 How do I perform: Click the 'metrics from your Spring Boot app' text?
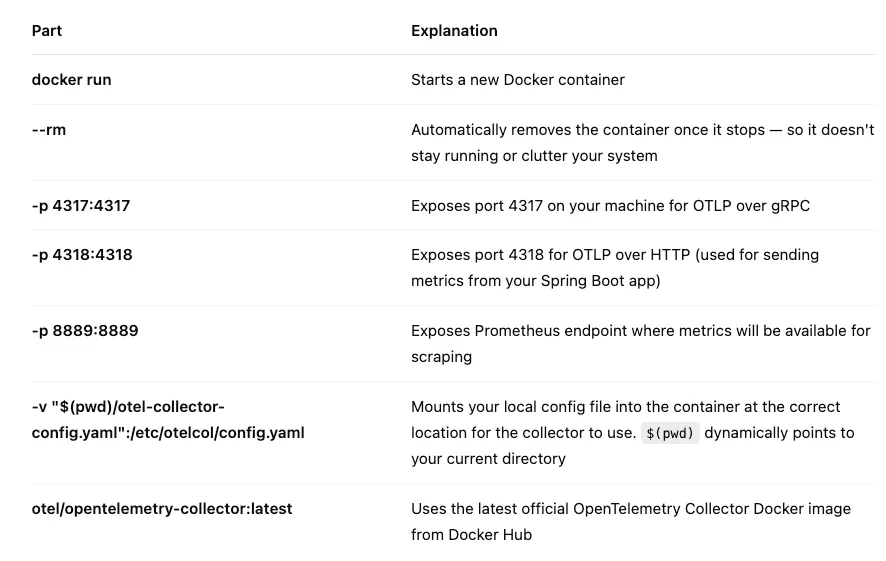click(x=535, y=281)
